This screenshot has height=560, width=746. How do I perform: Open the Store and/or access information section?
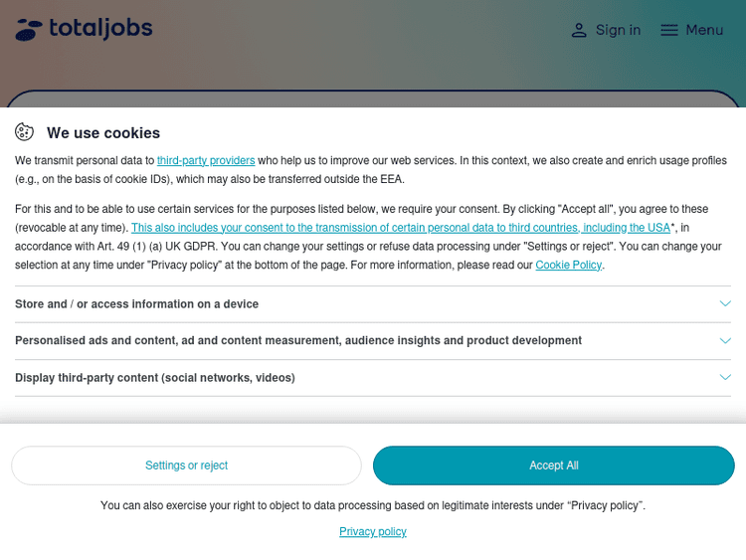coord(136,304)
